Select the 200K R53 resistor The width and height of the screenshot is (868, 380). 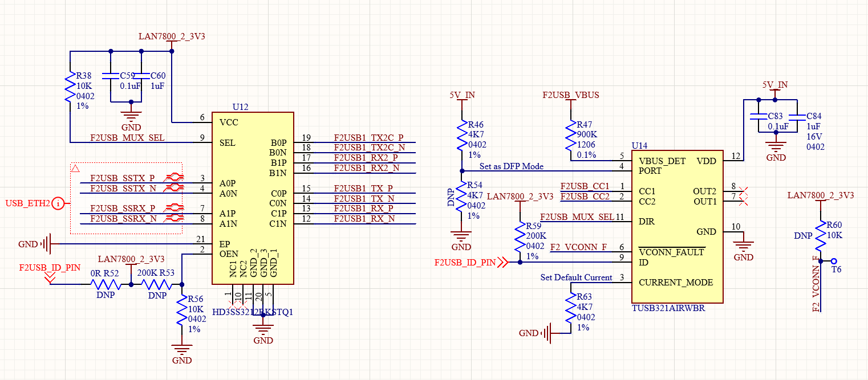coord(156,283)
